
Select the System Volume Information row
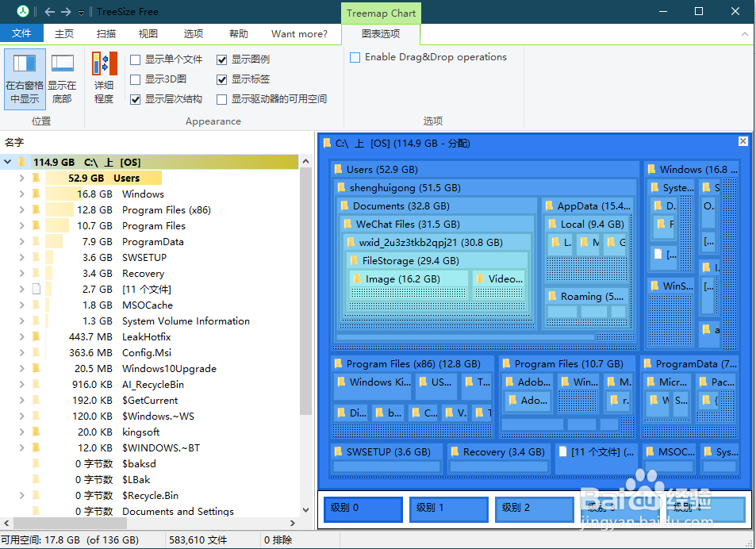[149, 321]
